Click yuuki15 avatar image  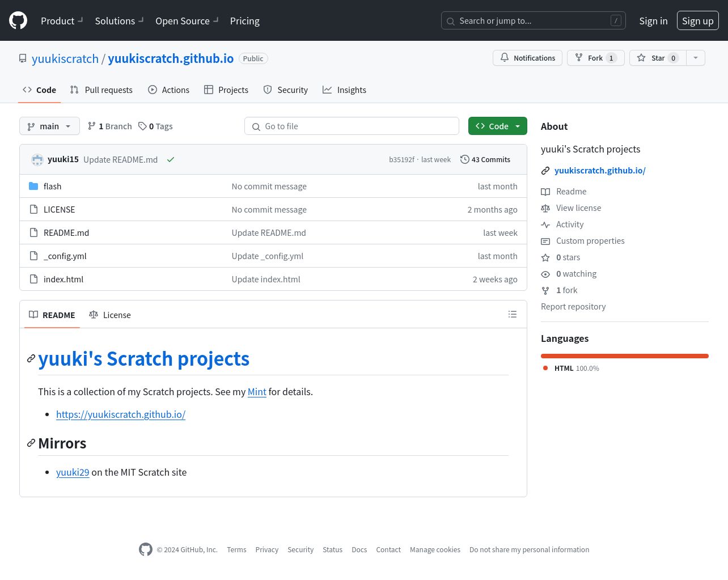point(37,160)
